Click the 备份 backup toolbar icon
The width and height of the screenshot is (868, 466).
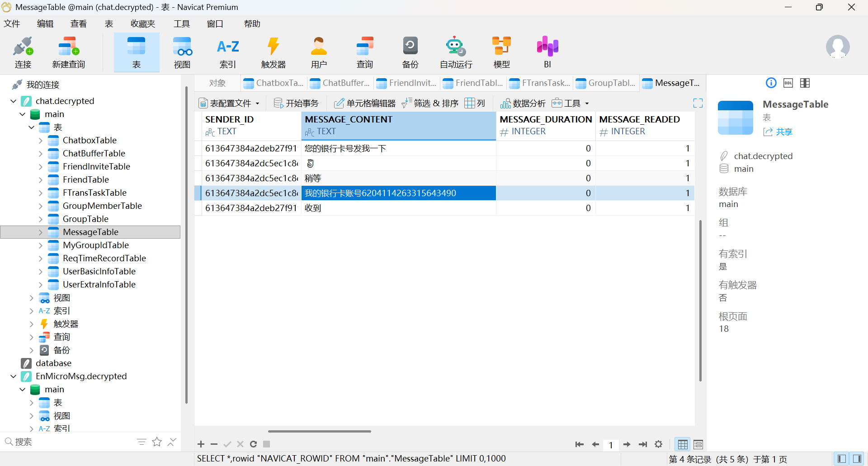click(x=410, y=52)
